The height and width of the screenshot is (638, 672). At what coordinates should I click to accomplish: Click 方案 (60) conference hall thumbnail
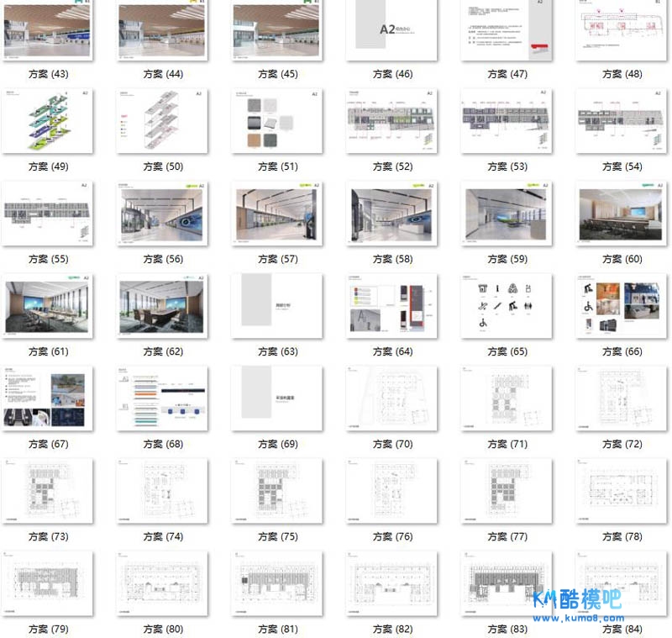pos(622,214)
